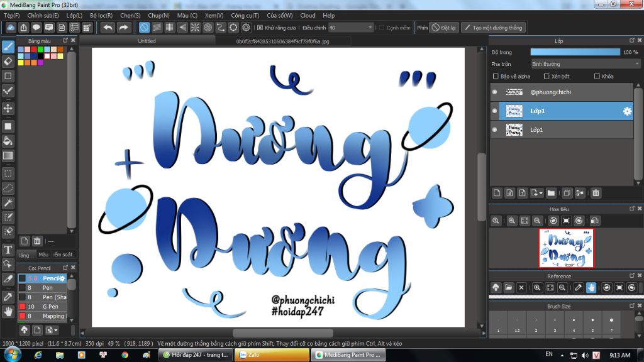Choose the Gradient tool
The height and width of the screenshot is (362, 644).
pos(8,156)
